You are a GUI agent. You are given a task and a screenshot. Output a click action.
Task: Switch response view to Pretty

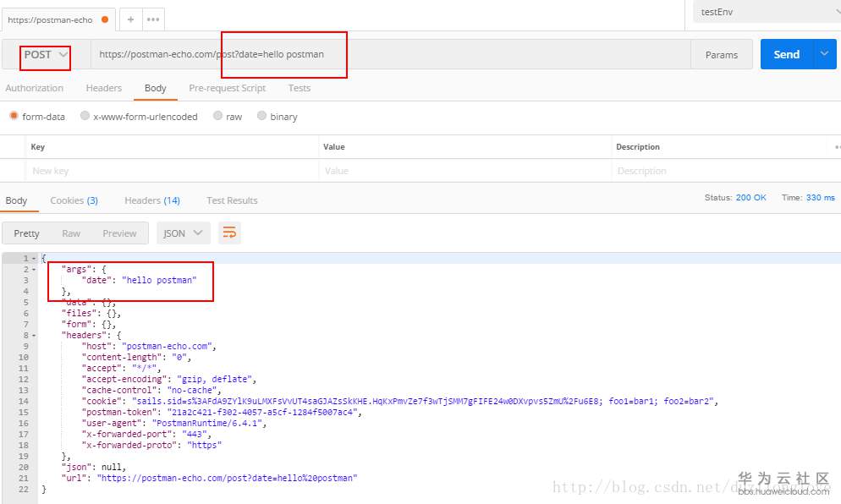point(26,233)
